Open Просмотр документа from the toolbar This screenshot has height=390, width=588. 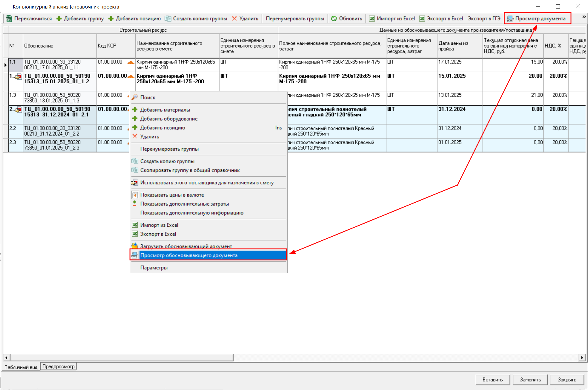(x=537, y=19)
